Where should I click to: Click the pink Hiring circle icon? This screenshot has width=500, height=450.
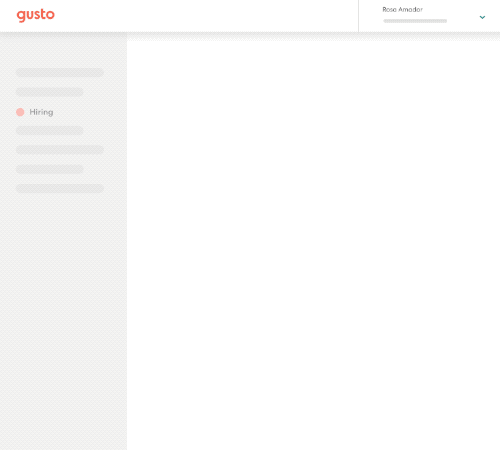tap(20, 112)
